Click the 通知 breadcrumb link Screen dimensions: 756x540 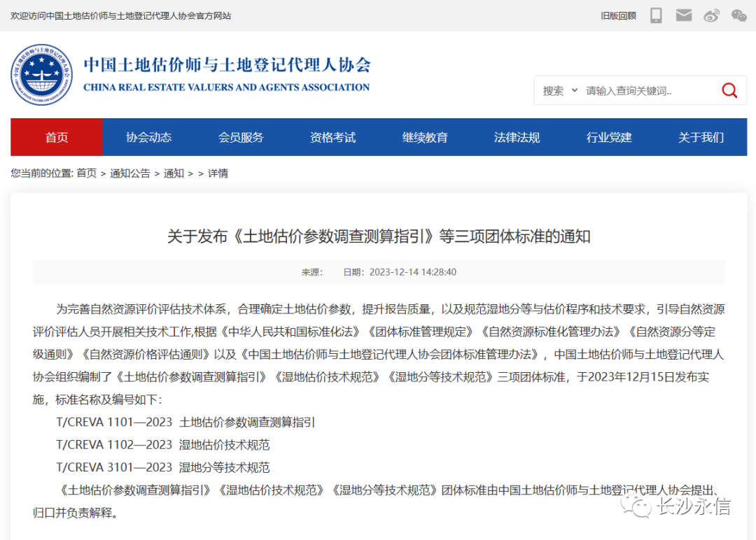174,173
